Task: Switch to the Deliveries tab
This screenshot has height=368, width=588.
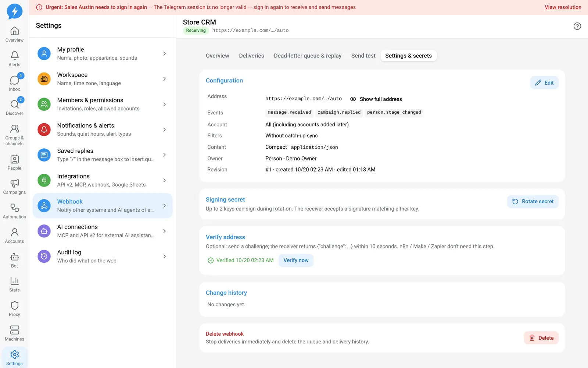Action: click(251, 56)
